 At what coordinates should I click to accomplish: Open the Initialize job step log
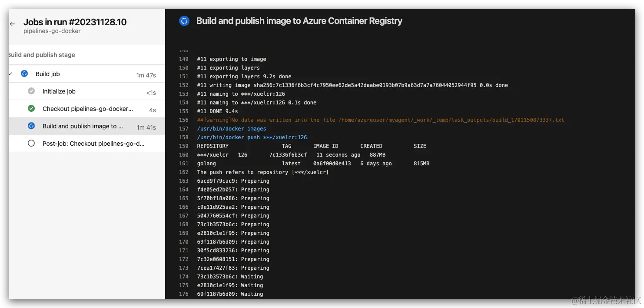click(x=59, y=91)
